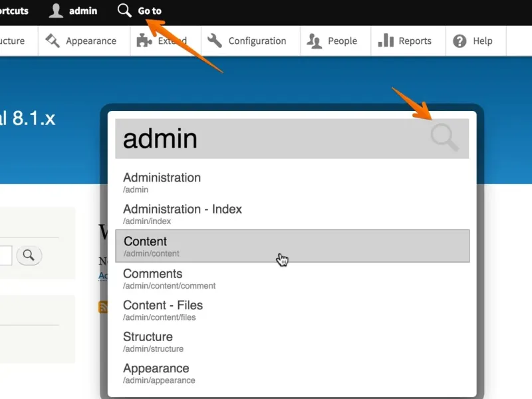Open the Reports menu item
Image resolution: width=532 pixels, height=399 pixels.
coord(415,41)
